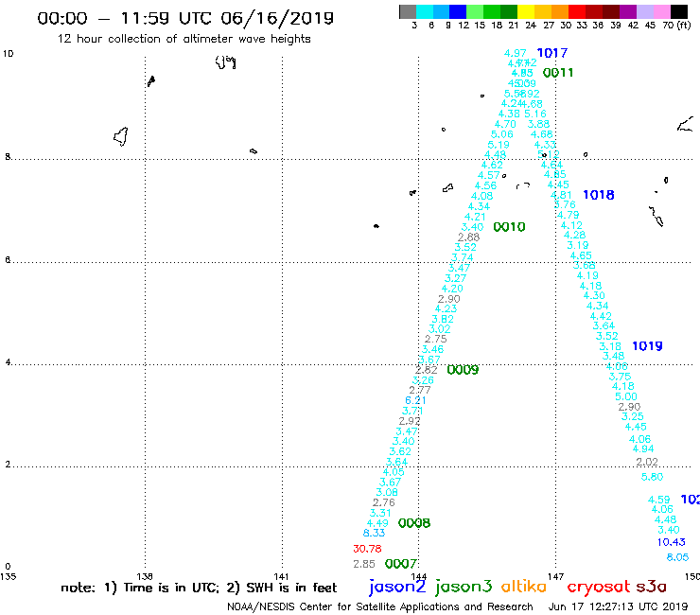
Task: Click the gray 3 ft legend swatch
Action: (x=408, y=11)
